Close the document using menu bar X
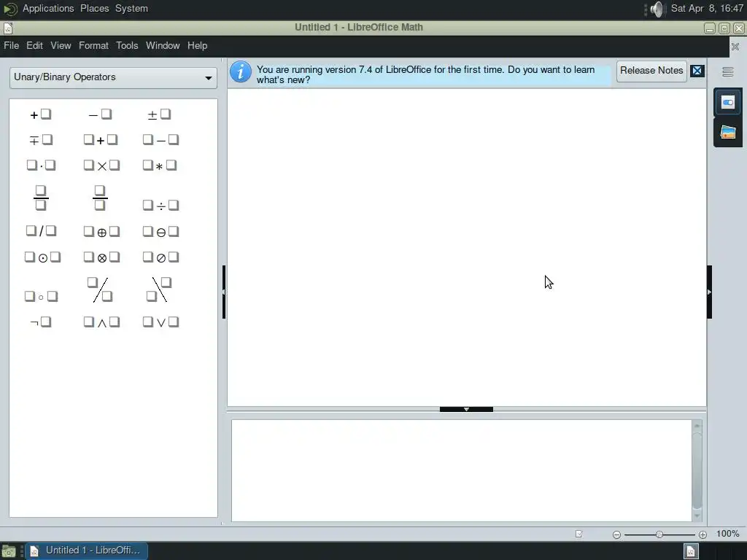Viewport: 747px width, 560px height. point(735,47)
